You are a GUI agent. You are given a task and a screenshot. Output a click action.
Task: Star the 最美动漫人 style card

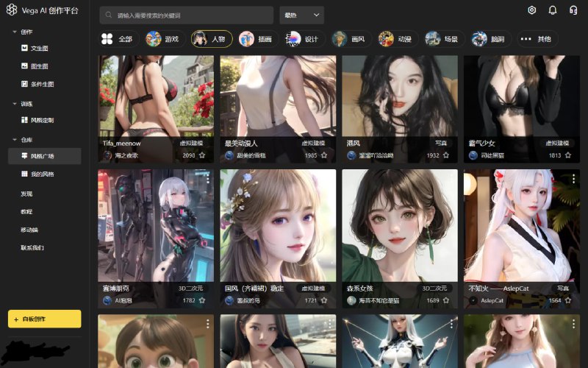point(324,155)
